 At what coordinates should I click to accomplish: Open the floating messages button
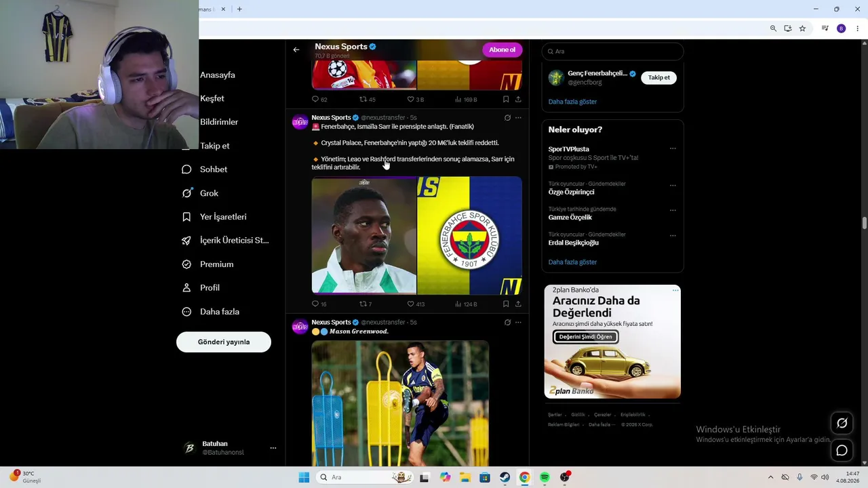(x=842, y=450)
